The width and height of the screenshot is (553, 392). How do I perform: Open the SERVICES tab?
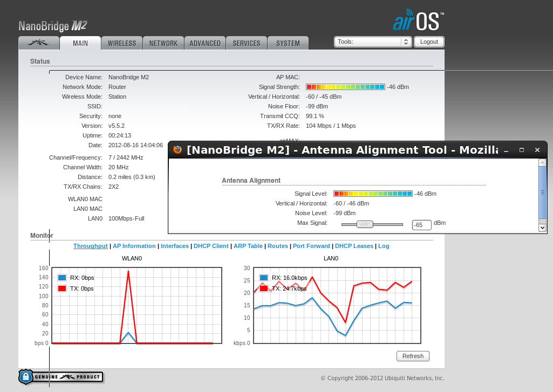247,43
